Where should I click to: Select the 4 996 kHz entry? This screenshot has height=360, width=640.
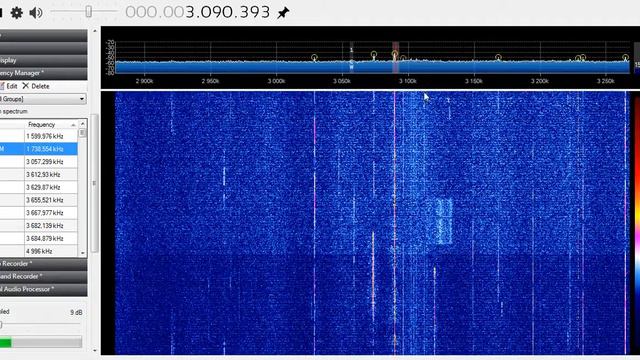38,251
